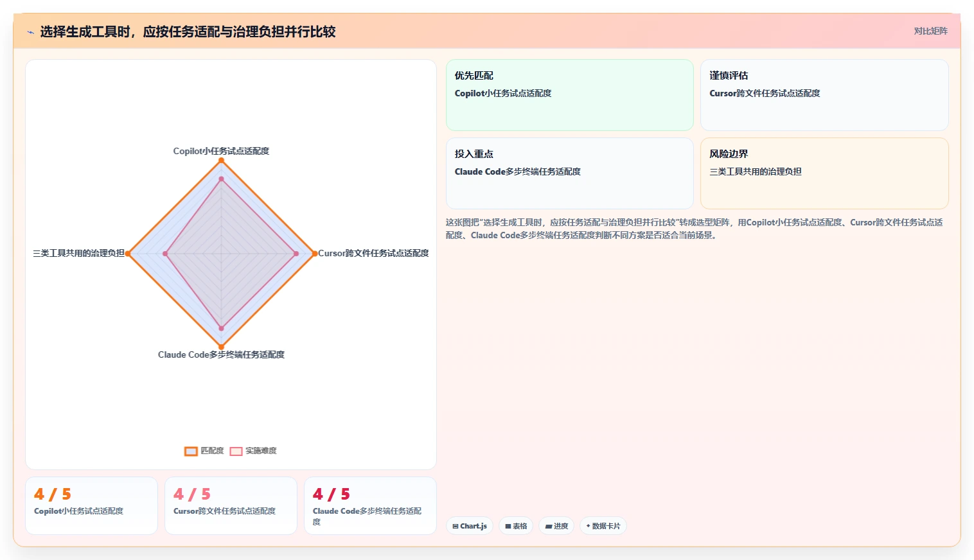This screenshot has height=560, width=974.
Task: Click the pink left data point of radar
Action: click(x=165, y=254)
